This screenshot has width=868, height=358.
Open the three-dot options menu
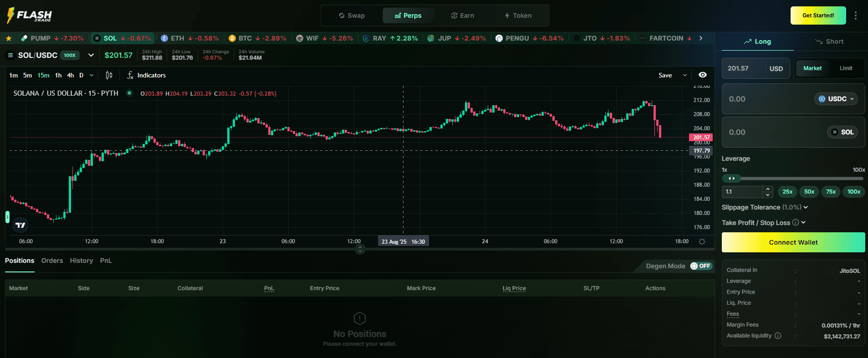coord(856,15)
